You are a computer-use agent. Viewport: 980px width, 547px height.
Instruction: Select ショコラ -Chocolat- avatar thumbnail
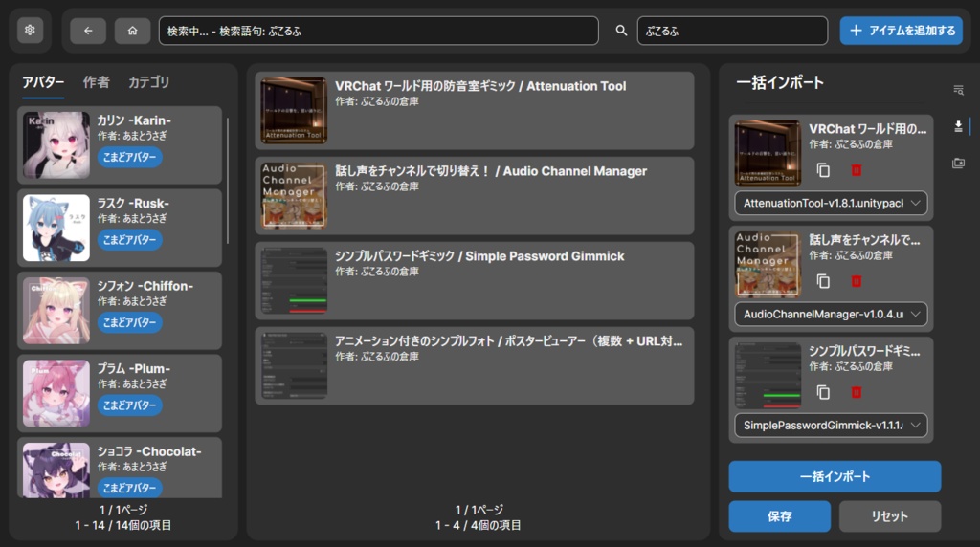coord(56,470)
